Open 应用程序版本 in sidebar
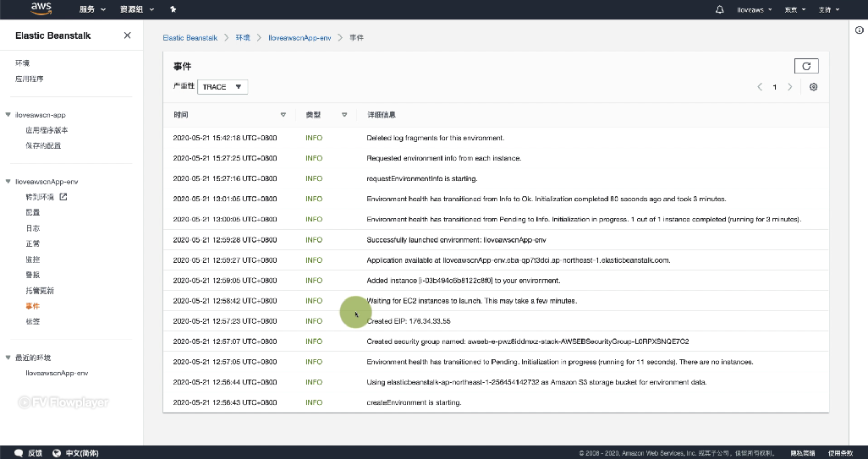 [x=47, y=130]
